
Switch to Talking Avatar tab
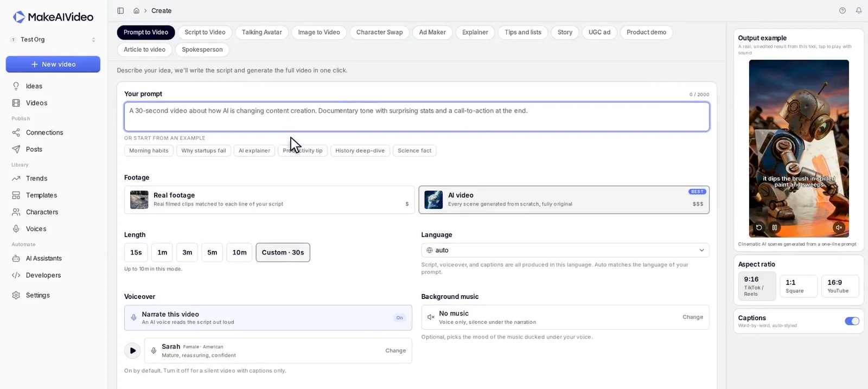tap(261, 33)
